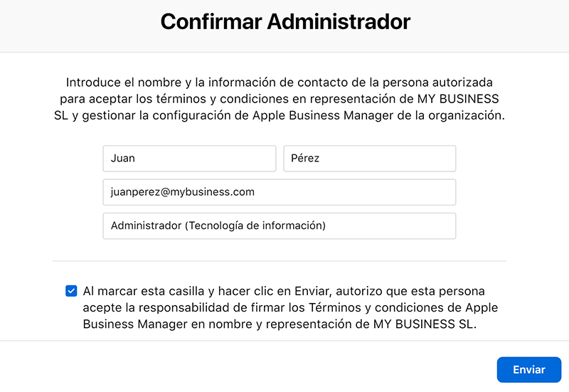Click the Administrador (Tecnología de información) field
Screen dimensions: 569x392
(x=280, y=226)
